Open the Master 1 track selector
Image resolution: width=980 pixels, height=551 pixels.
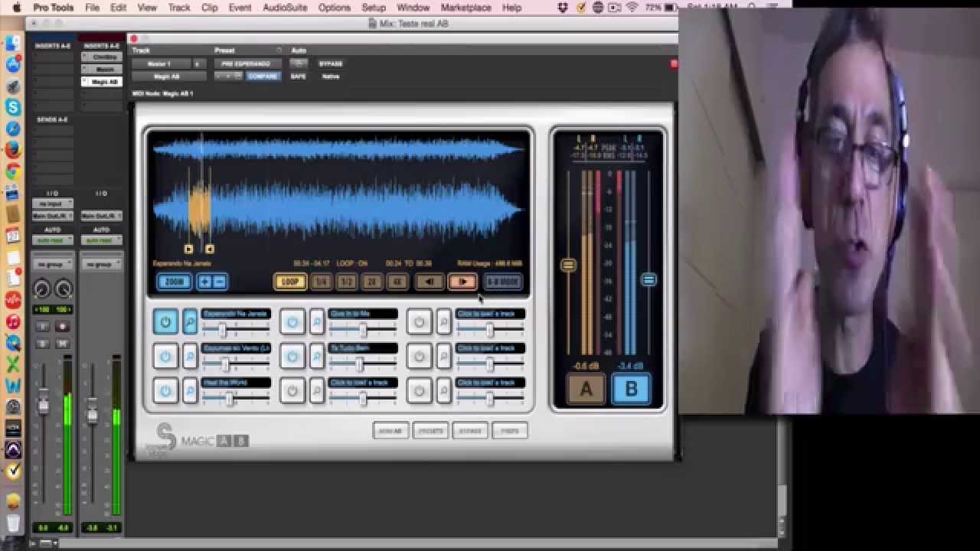pos(161,64)
